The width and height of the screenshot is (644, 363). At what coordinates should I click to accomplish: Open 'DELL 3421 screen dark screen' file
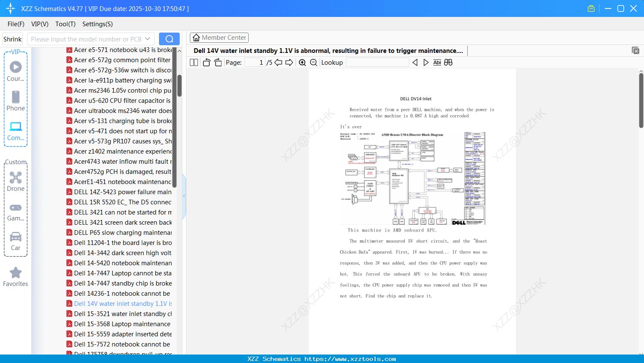[x=119, y=223]
